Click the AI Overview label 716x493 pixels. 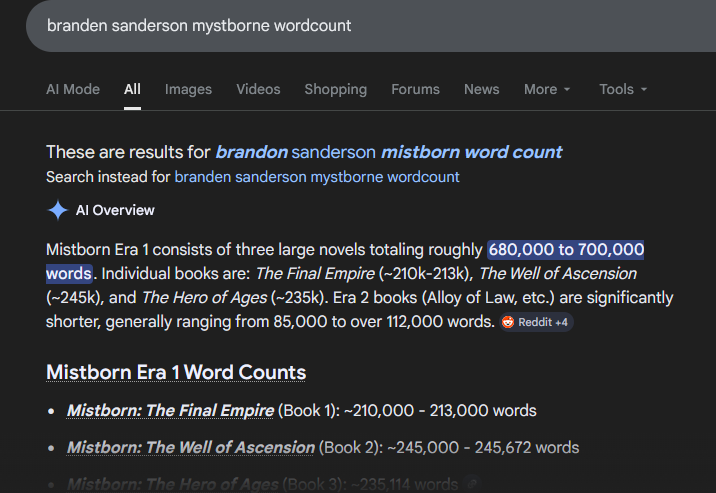pos(115,210)
